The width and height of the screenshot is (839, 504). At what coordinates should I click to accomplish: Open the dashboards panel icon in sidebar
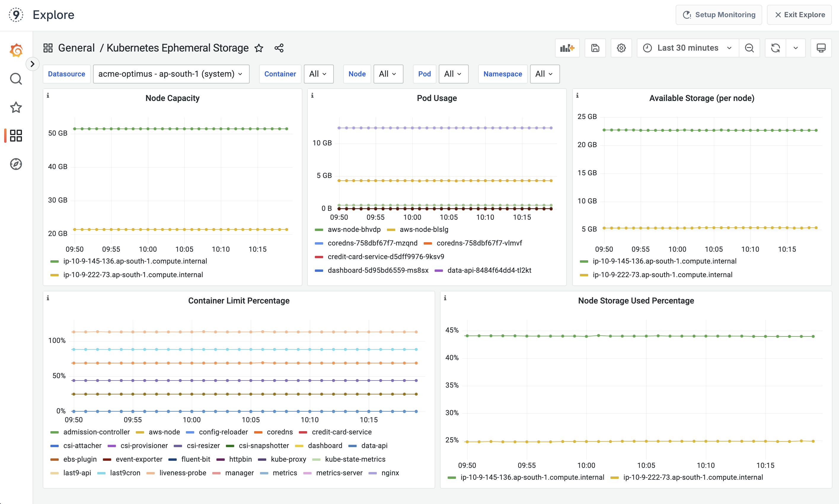(x=16, y=136)
